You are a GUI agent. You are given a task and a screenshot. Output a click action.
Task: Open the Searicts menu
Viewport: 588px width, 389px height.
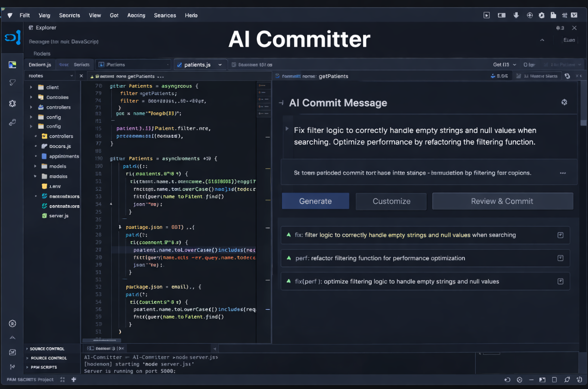coord(70,15)
